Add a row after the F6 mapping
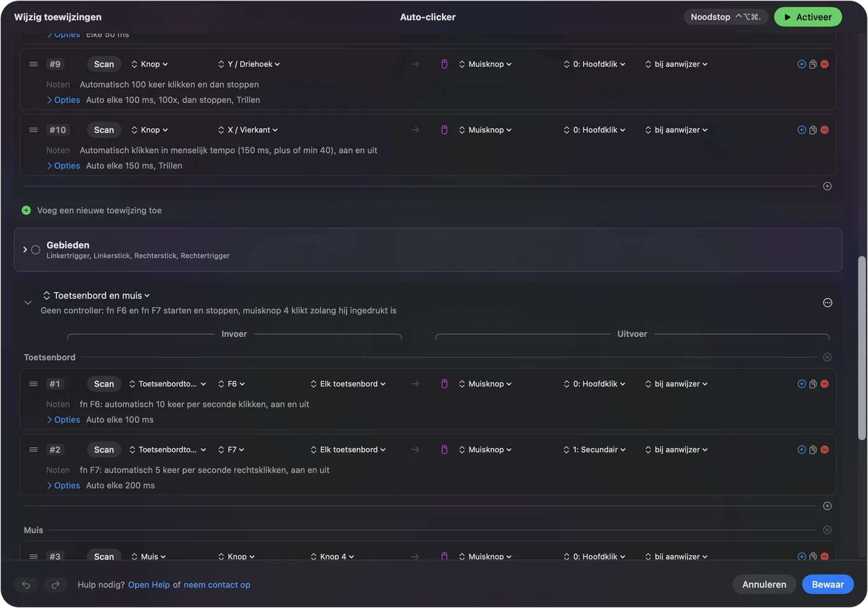This screenshot has width=868, height=608. [802, 384]
